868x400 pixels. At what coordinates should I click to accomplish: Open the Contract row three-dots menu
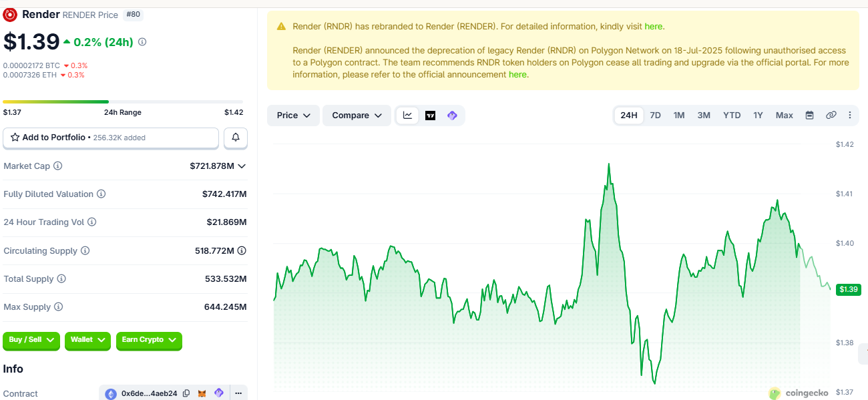pos(238,394)
